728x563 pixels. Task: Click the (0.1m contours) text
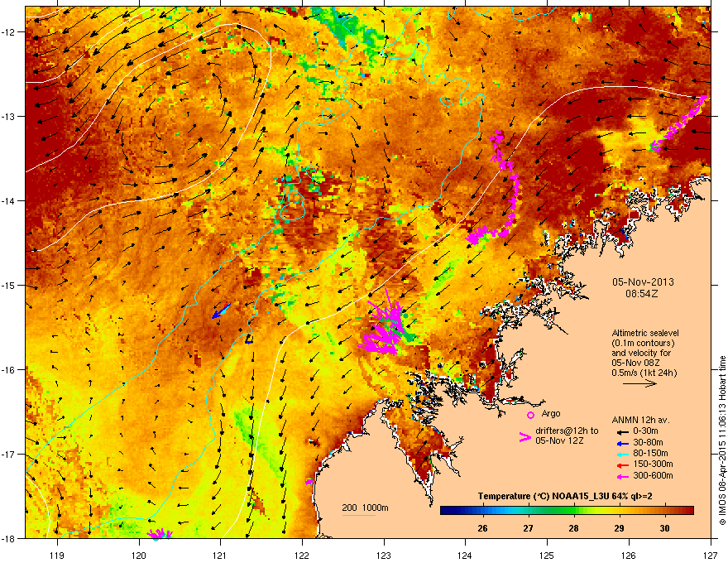(643, 344)
